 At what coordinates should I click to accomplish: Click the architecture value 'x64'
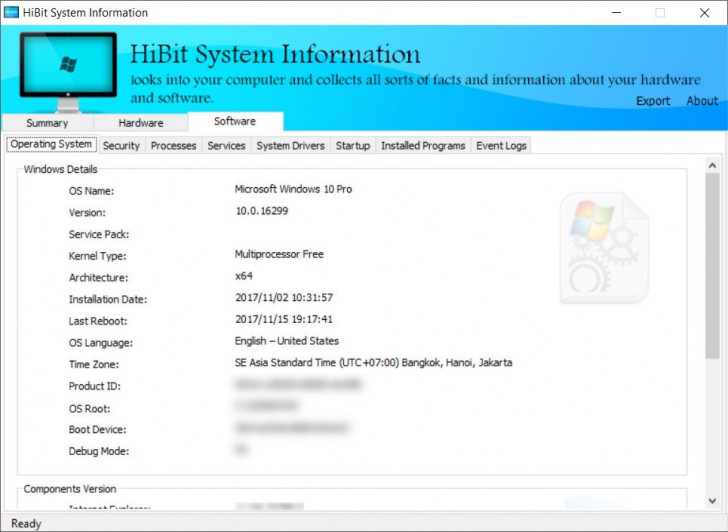tap(244, 276)
